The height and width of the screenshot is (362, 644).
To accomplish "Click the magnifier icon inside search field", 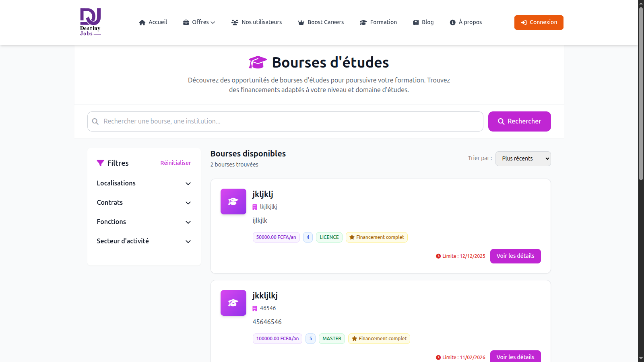I will tap(95, 121).
